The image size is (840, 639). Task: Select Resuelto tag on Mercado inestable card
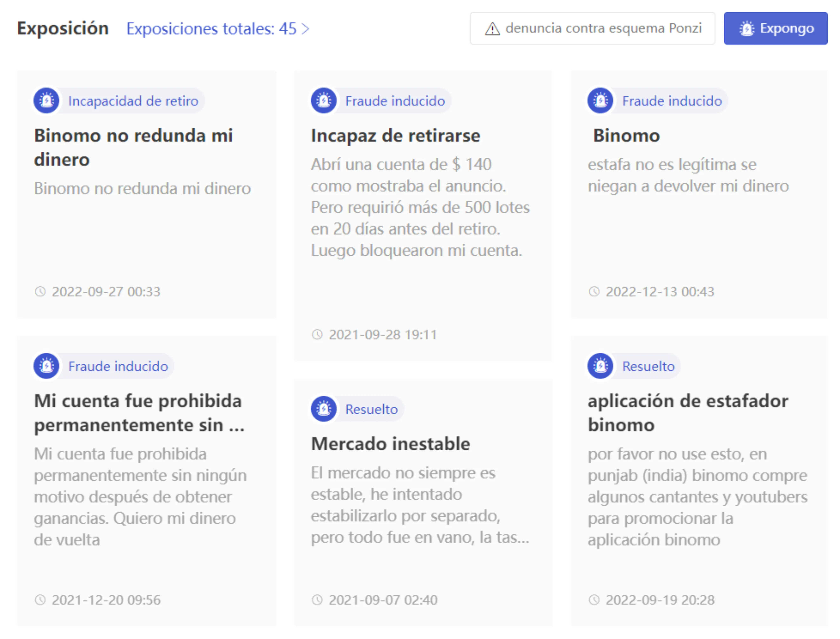[x=371, y=409]
